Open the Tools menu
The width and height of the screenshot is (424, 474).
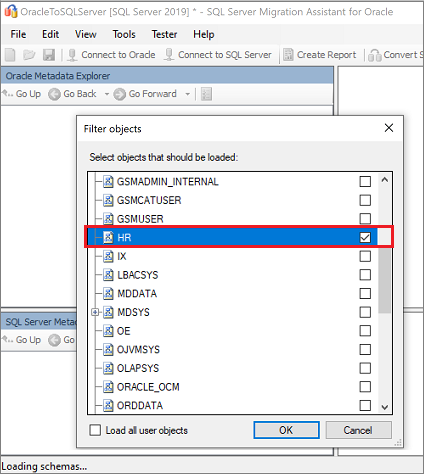coord(124,34)
